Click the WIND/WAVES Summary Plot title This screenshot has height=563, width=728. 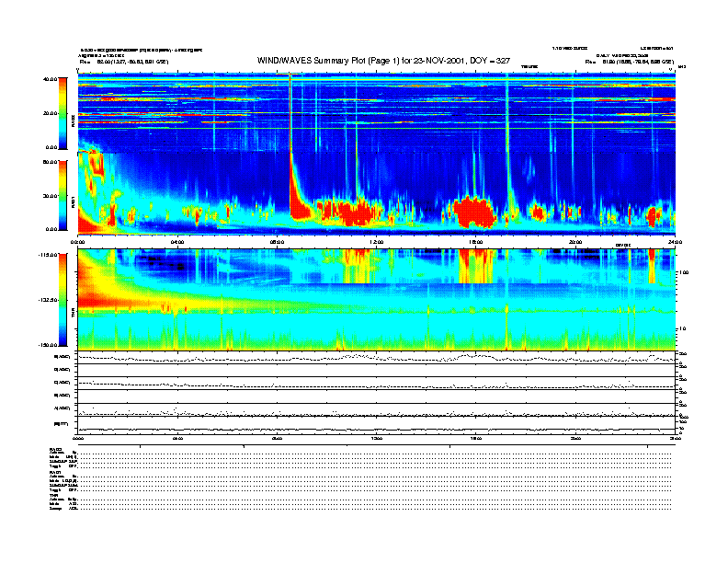point(383,61)
